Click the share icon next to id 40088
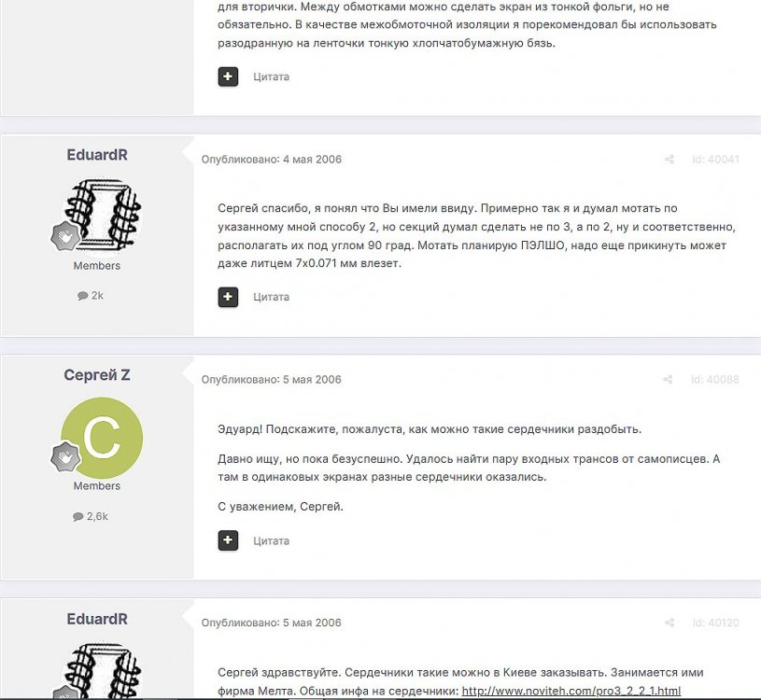Image resolution: width=761 pixels, height=700 pixels. [668, 379]
